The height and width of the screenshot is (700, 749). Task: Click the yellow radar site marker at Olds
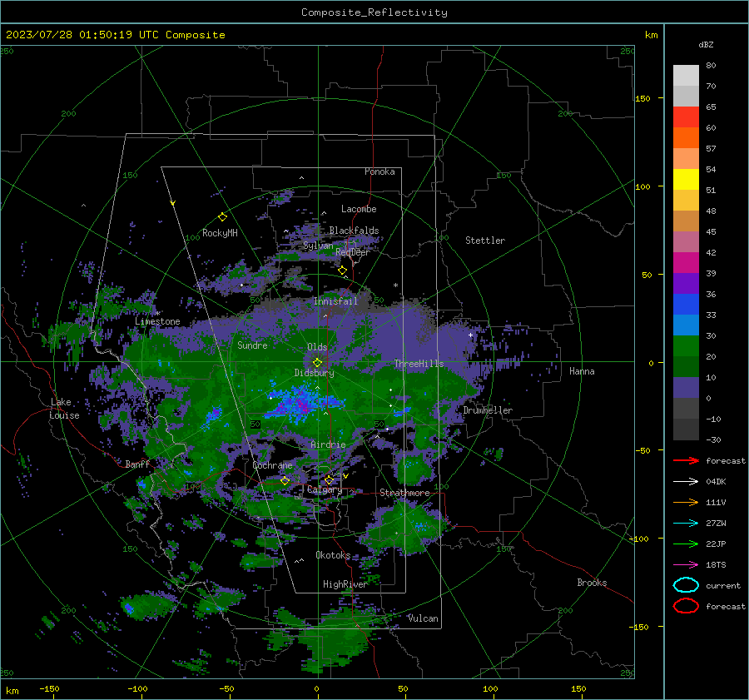[x=317, y=363]
